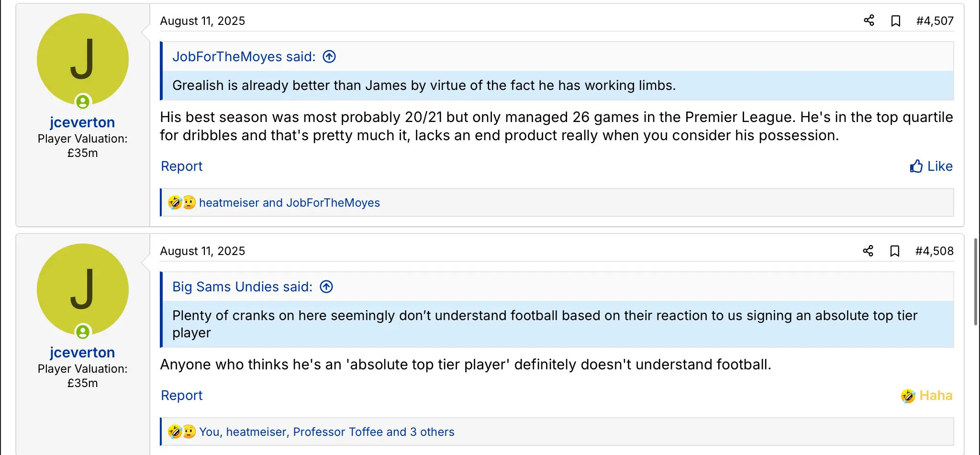Click share icon on post #4,507
The image size is (980, 455).
click(869, 21)
